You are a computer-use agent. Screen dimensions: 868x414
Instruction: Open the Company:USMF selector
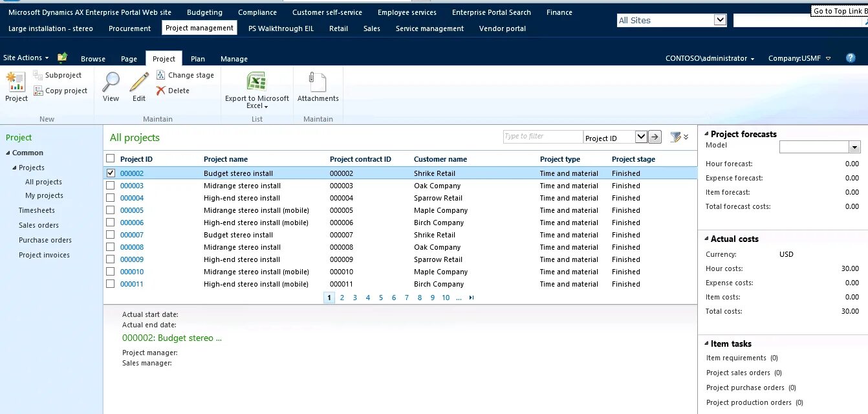click(799, 58)
